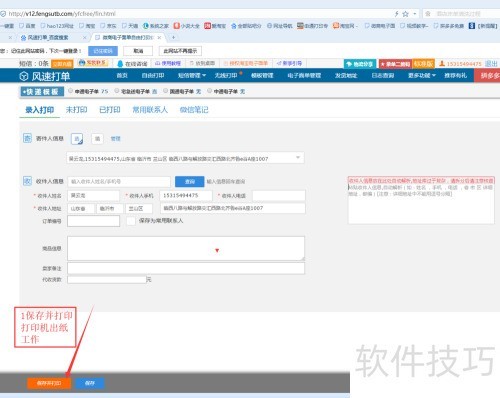Open the 微商电子面 bookmark
This screenshot has width=500, height=398.
(x=380, y=26)
